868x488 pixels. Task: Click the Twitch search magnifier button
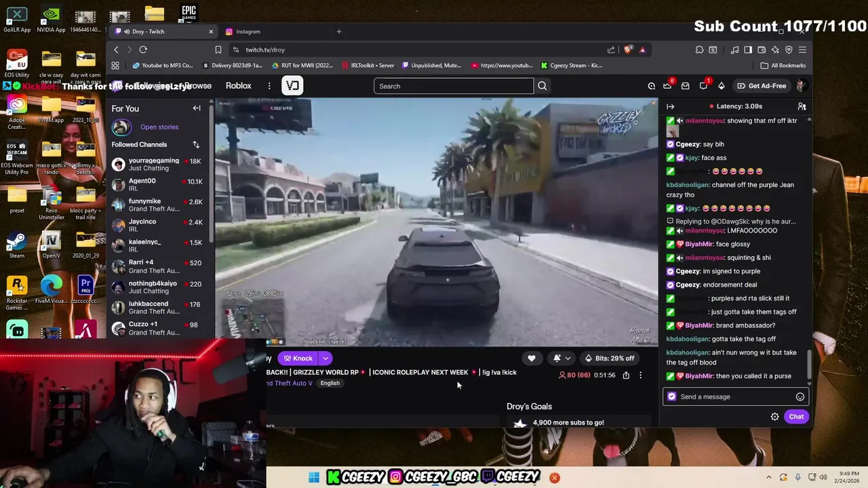point(542,86)
